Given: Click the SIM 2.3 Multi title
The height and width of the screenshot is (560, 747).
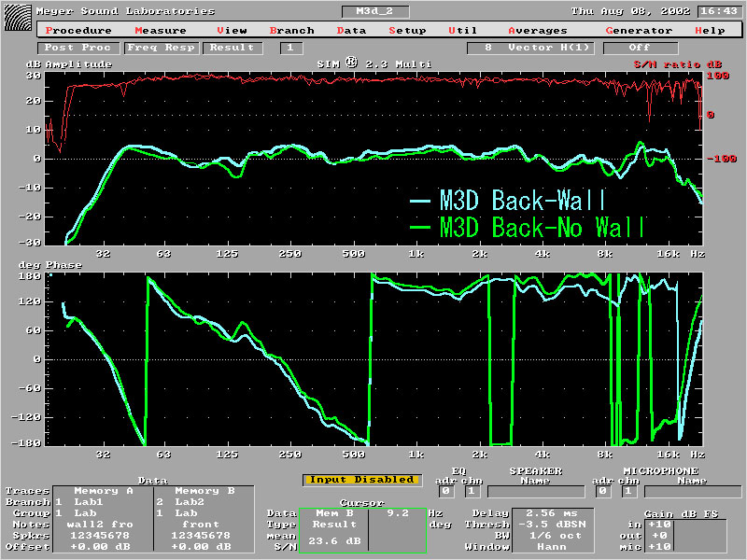Looking at the screenshot, I should [x=374, y=63].
